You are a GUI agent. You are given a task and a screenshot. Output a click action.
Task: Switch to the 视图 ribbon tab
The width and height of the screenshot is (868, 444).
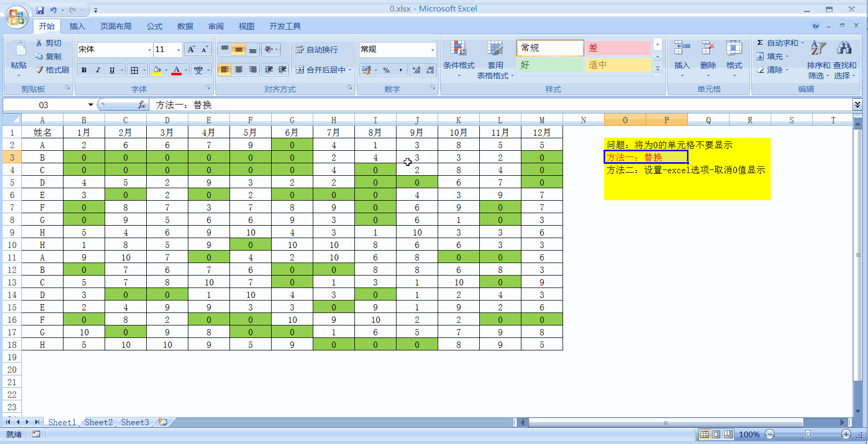(246, 27)
